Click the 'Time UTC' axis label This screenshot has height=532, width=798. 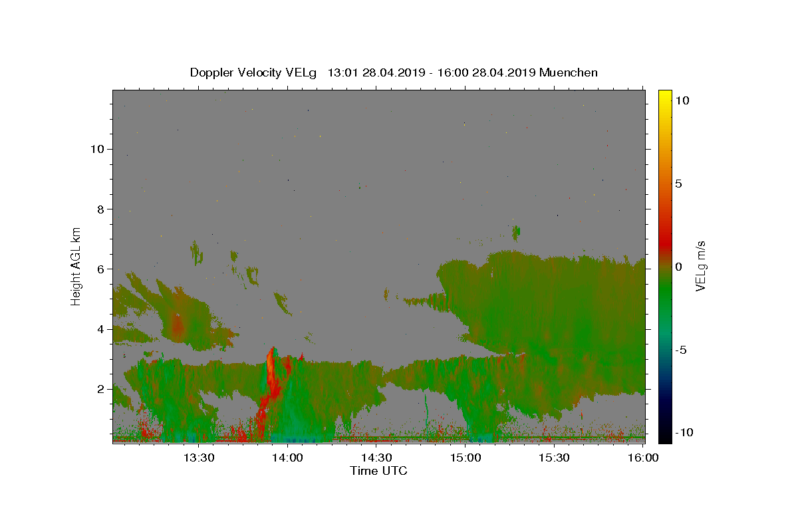pyautogui.click(x=378, y=471)
